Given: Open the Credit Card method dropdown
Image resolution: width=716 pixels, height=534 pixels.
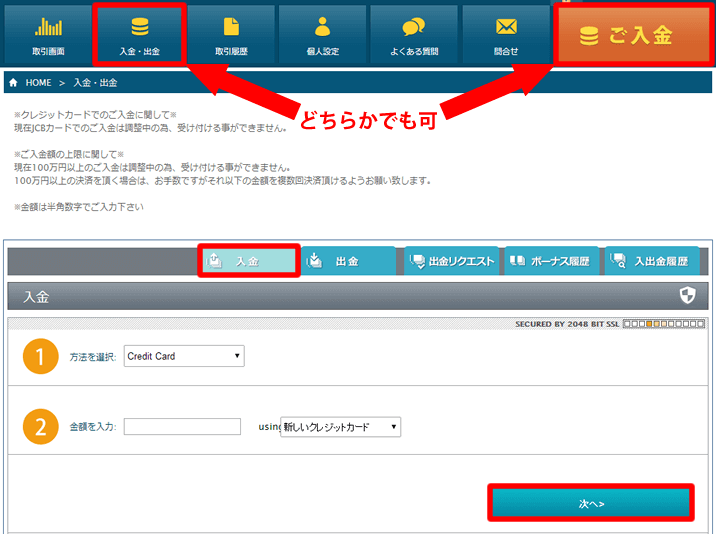Looking at the screenshot, I should [x=184, y=356].
